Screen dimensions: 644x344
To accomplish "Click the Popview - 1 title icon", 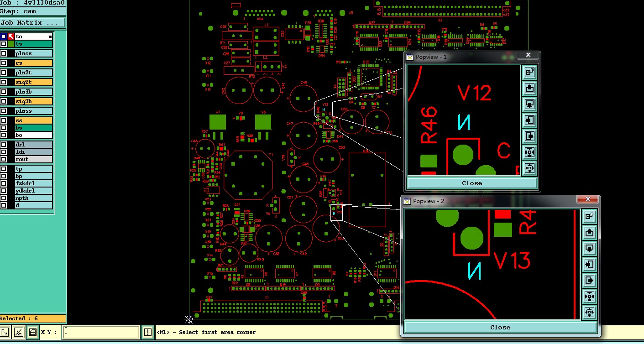I will (410, 57).
